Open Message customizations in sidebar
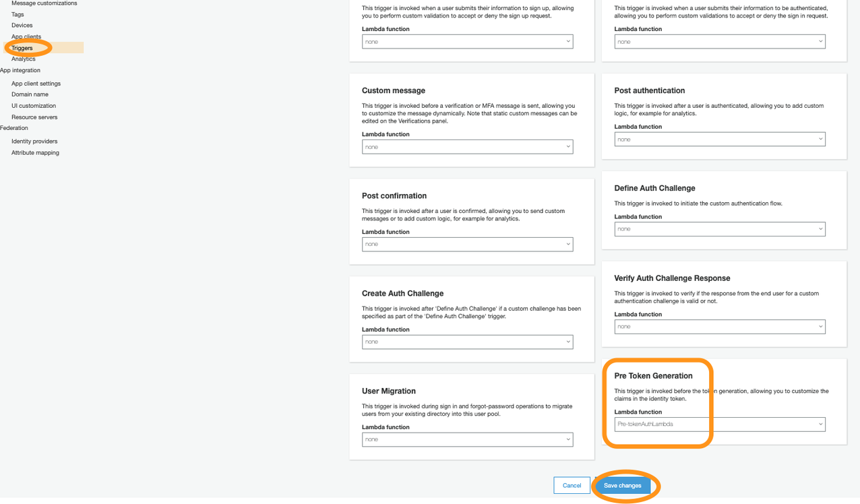This screenshot has height=504, width=860. (44, 3)
